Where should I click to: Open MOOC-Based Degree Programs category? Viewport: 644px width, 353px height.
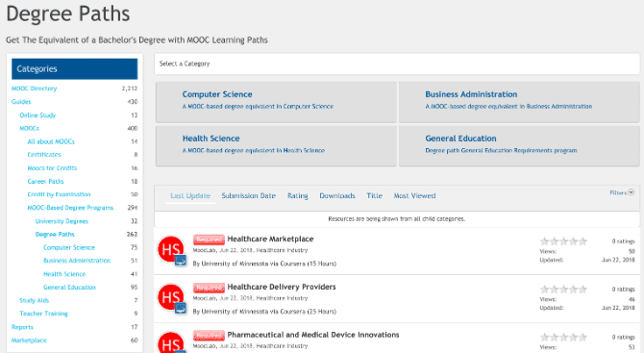pos(70,208)
